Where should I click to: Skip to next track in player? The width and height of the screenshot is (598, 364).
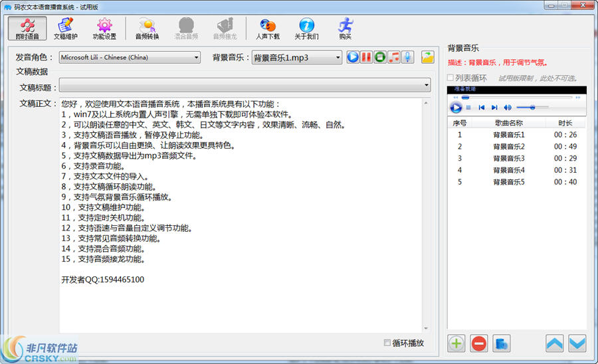[x=494, y=108]
